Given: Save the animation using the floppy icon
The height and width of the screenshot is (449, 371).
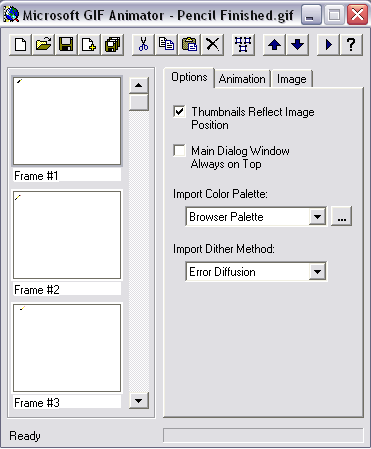Looking at the screenshot, I should tap(66, 44).
